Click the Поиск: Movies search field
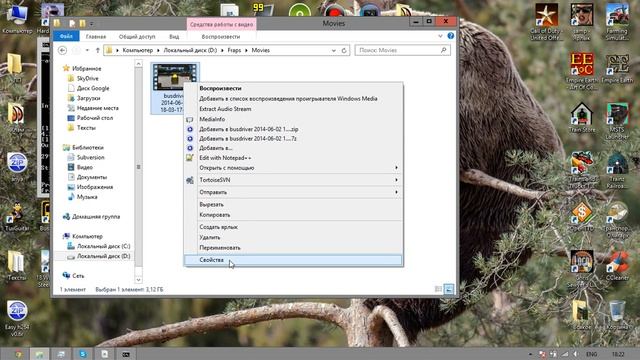The image size is (640, 360). pyautogui.click(x=402, y=50)
